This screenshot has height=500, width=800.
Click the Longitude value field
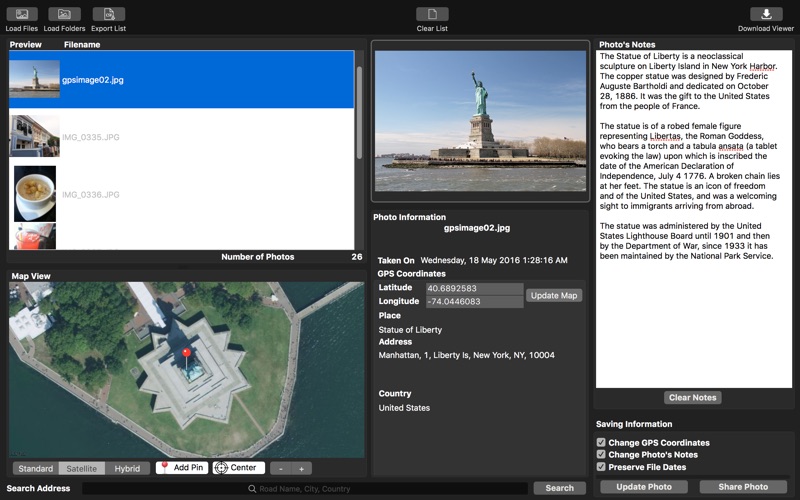tap(474, 302)
